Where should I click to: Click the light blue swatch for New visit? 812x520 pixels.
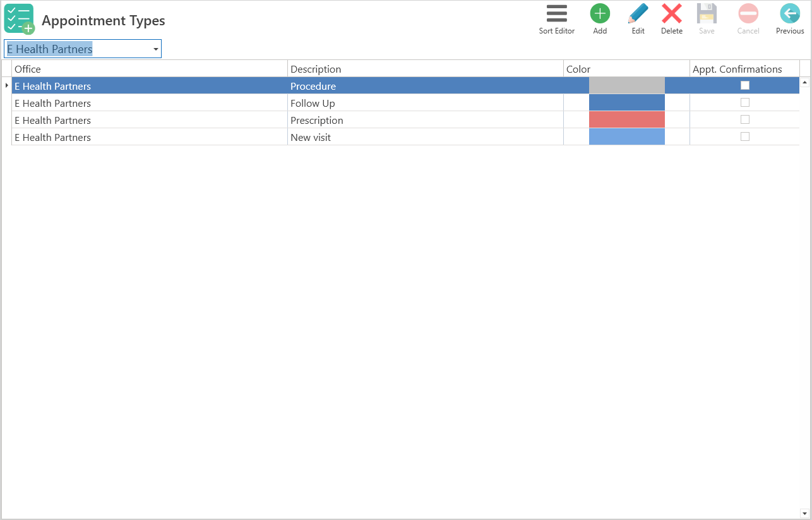(x=627, y=136)
